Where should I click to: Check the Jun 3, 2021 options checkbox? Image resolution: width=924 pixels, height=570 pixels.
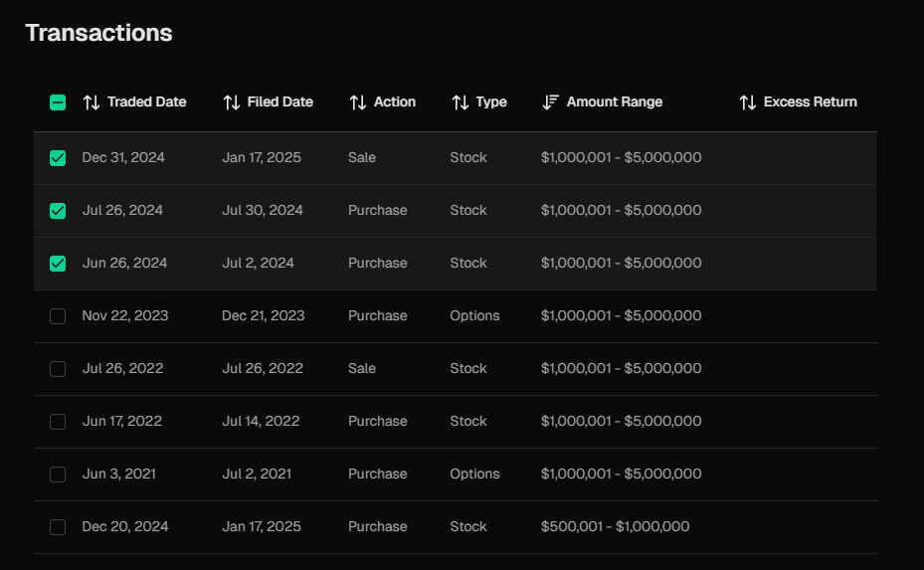click(58, 475)
